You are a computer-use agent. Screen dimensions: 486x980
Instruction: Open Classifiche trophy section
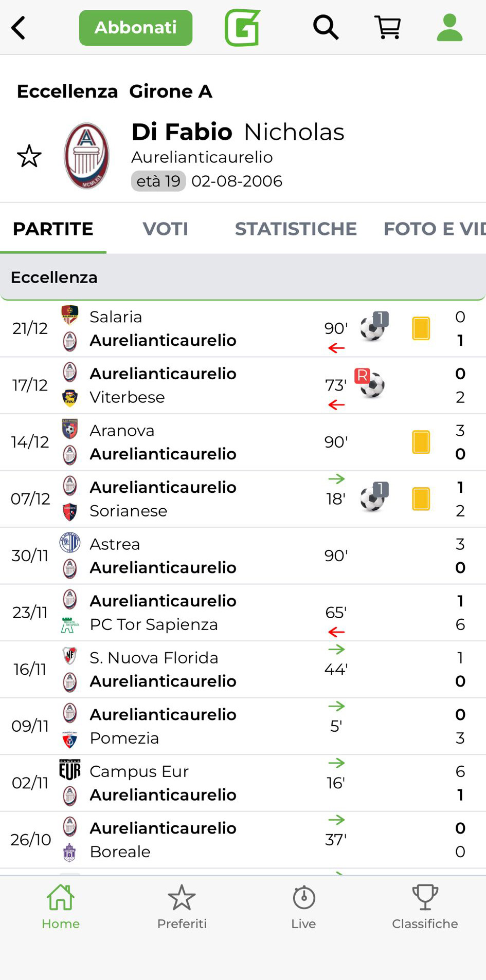click(x=425, y=907)
